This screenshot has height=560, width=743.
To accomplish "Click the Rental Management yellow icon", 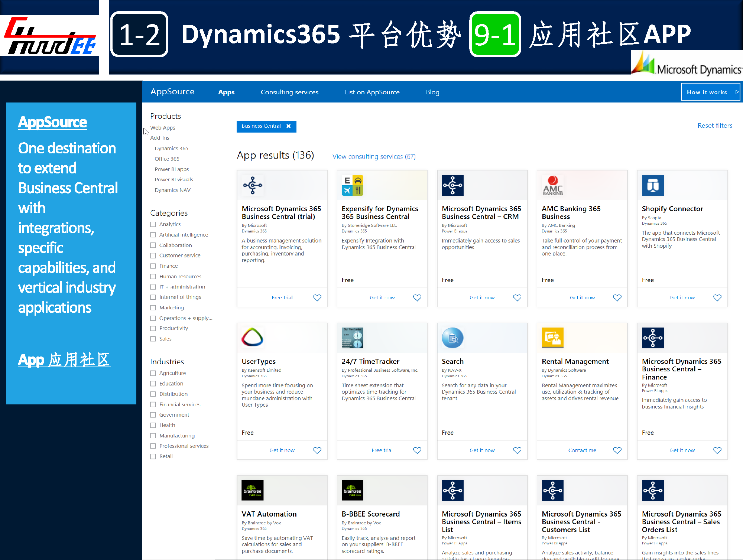I will [x=552, y=338].
